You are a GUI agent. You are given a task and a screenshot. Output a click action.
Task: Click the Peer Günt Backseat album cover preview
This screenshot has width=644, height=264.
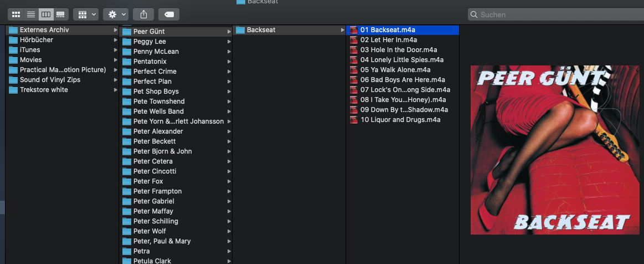[x=555, y=150]
